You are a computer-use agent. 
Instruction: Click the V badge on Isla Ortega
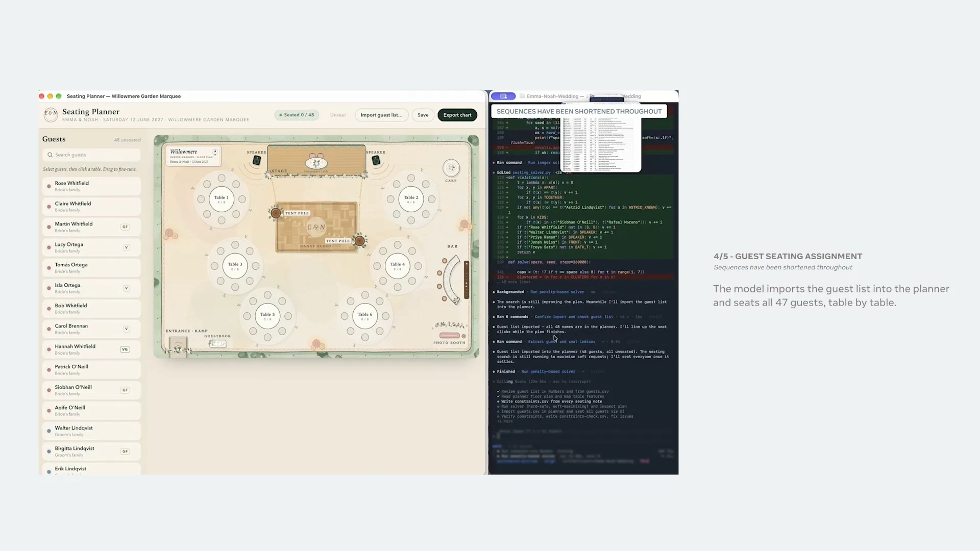(126, 288)
